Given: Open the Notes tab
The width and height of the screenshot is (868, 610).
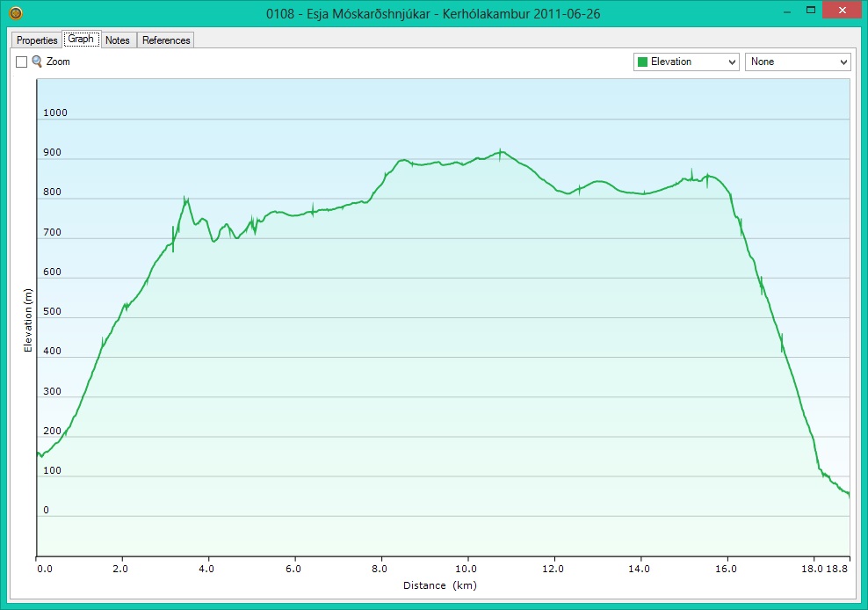Looking at the screenshot, I should pyautogui.click(x=118, y=40).
